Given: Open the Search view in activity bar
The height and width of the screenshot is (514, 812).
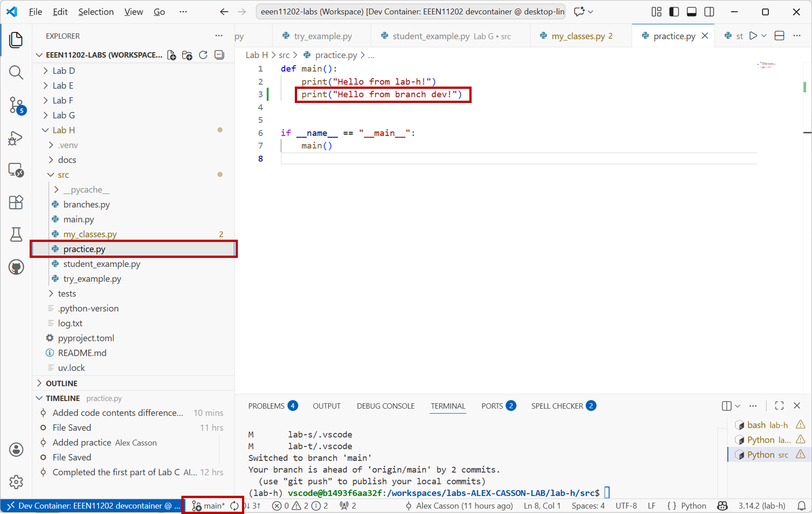Looking at the screenshot, I should tap(16, 72).
